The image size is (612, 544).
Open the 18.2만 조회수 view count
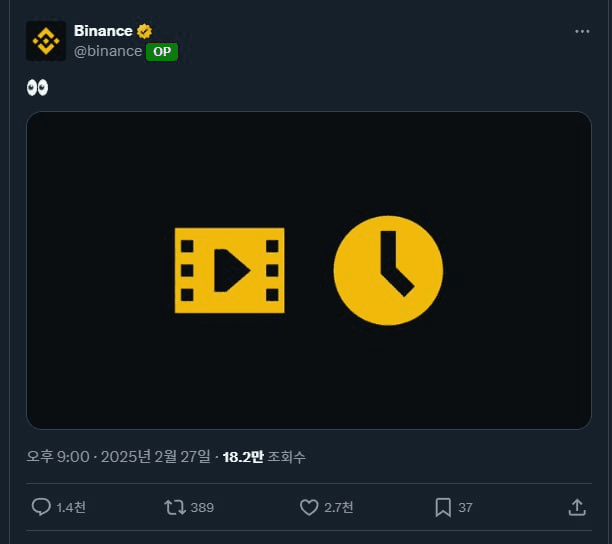pyautogui.click(x=264, y=457)
